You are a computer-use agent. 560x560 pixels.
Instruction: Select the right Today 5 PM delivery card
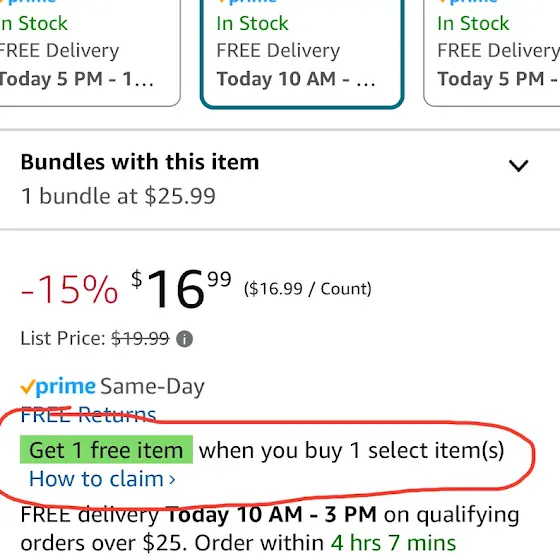point(492,53)
